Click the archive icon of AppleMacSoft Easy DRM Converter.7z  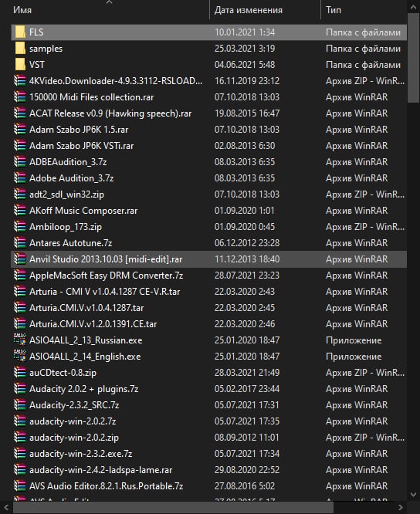[x=19, y=276]
